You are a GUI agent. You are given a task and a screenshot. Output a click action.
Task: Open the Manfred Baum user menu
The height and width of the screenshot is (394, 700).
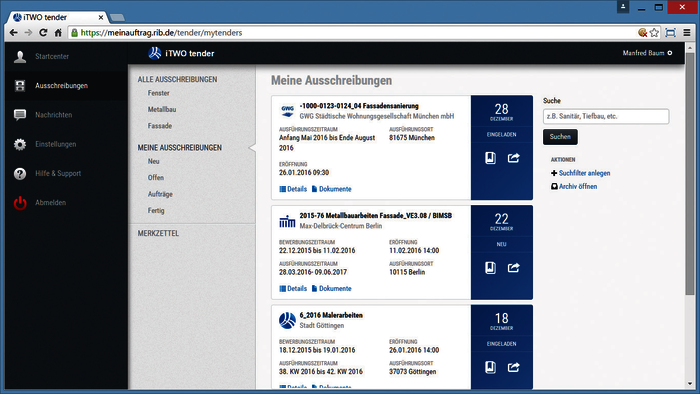pos(647,53)
